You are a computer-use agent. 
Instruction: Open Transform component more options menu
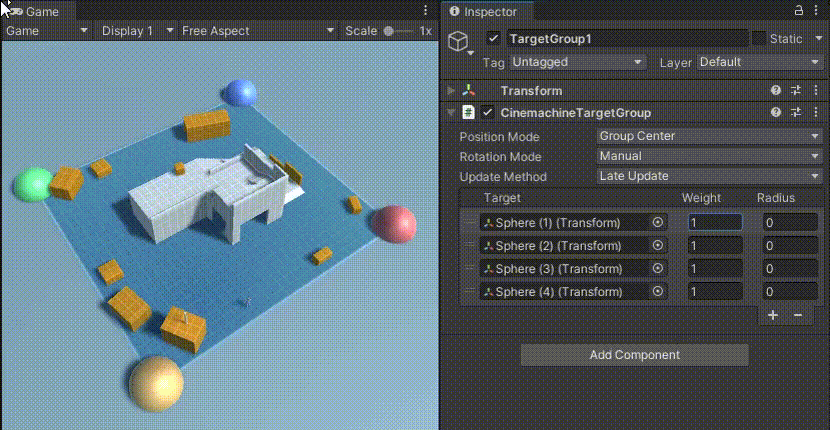click(x=815, y=91)
